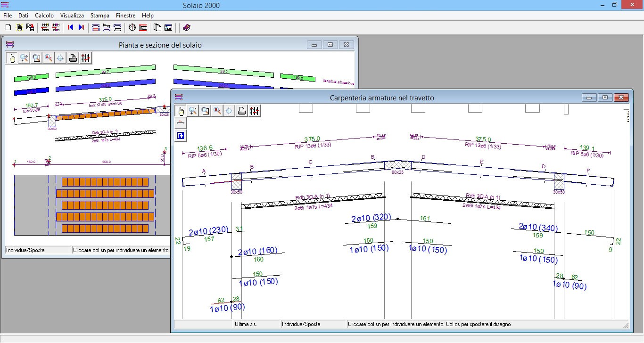
Task: Click the '139.1' dimension in Carpenteria window
Action: point(586,148)
